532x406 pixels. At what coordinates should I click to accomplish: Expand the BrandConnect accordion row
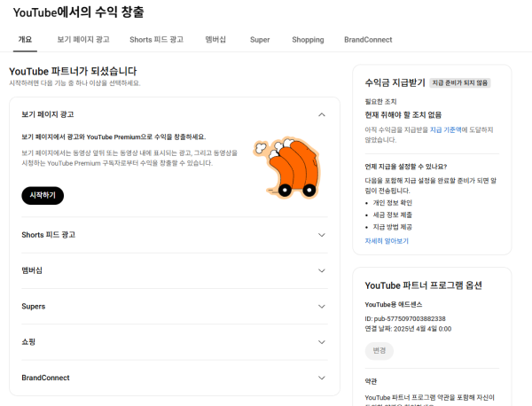[x=321, y=378]
